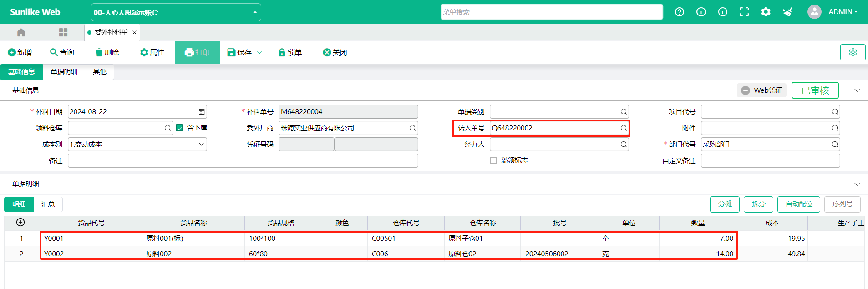The width and height of the screenshot is (868, 289).
Task: Click the cost 19.95 cell
Action: tap(772, 239)
